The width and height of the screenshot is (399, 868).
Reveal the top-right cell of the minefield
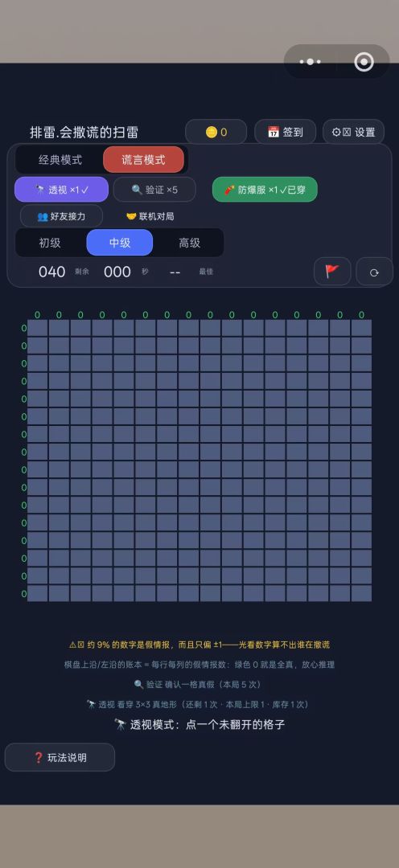[361, 328]
